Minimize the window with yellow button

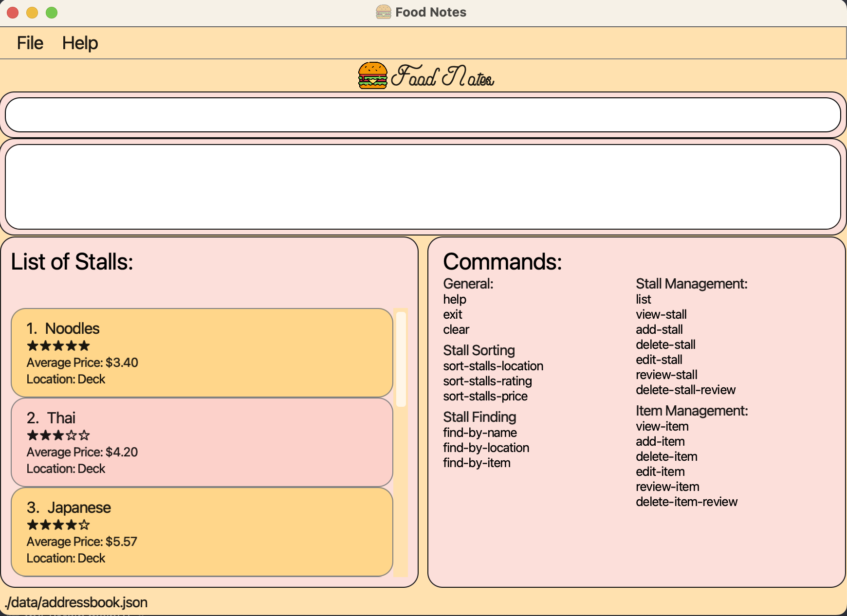click(x=32, y=13)
